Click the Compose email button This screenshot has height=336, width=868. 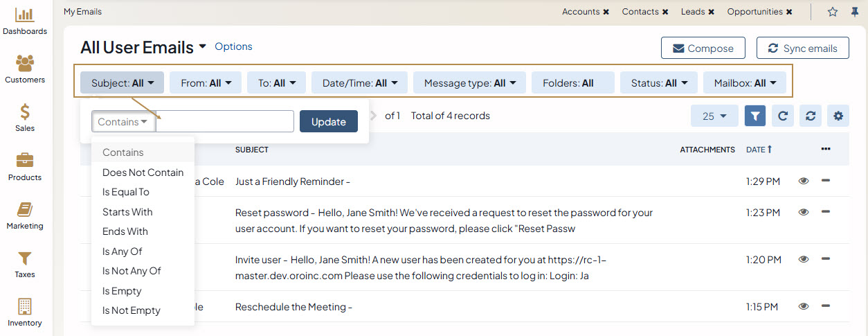pyautogui.click(x=703, y=48)
